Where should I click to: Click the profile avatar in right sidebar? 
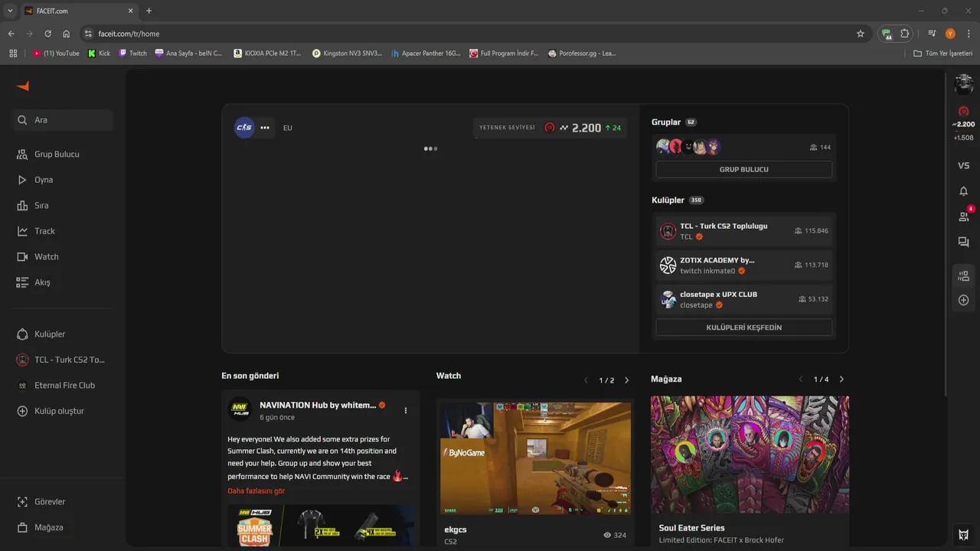964,84
